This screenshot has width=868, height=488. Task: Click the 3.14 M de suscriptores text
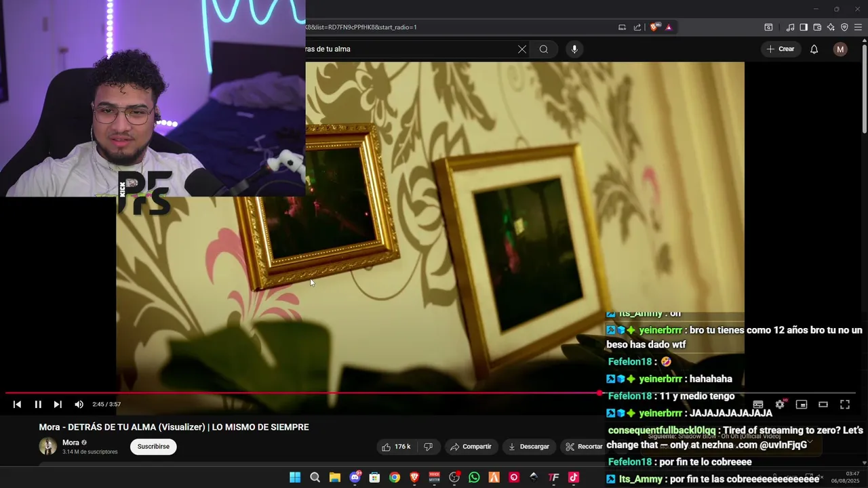90,452
